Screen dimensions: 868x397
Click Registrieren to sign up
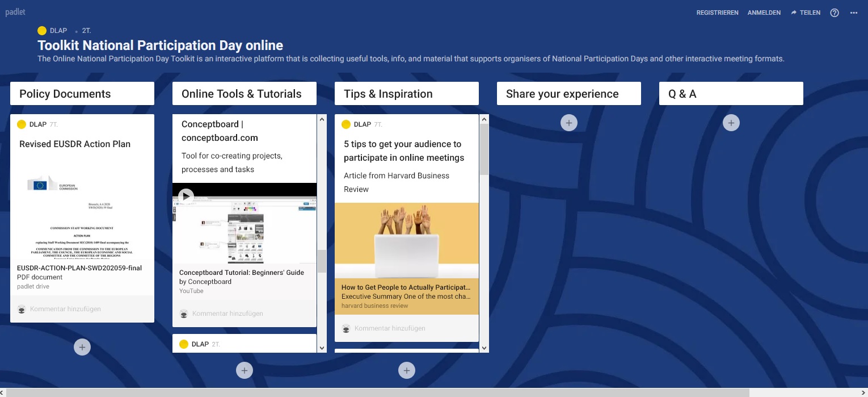pyautogui.click(x=717, y=12)
